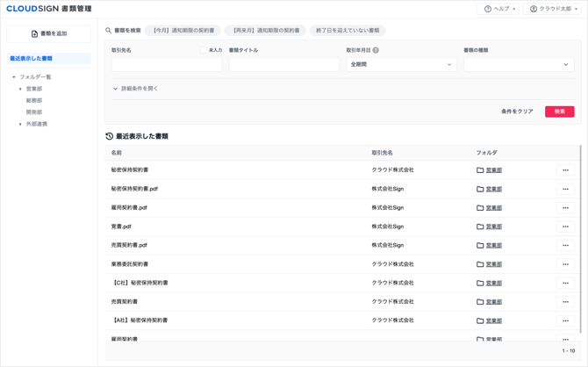The image size is (588, 367).
Task: Click the フォルダ column header
Action: point(487,153)
